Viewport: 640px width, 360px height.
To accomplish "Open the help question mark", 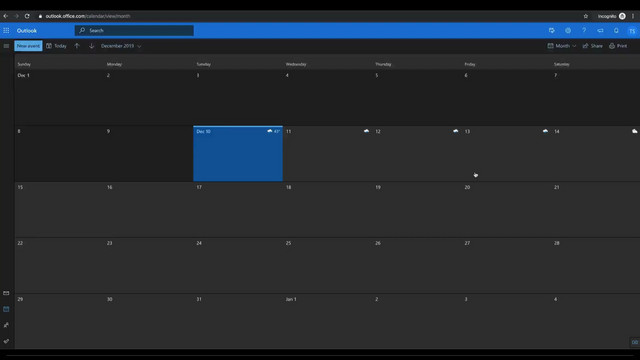I will tap(584, 31).
